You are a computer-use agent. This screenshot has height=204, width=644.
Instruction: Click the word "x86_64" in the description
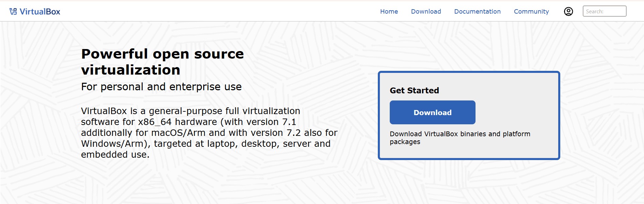click(155, 122)
